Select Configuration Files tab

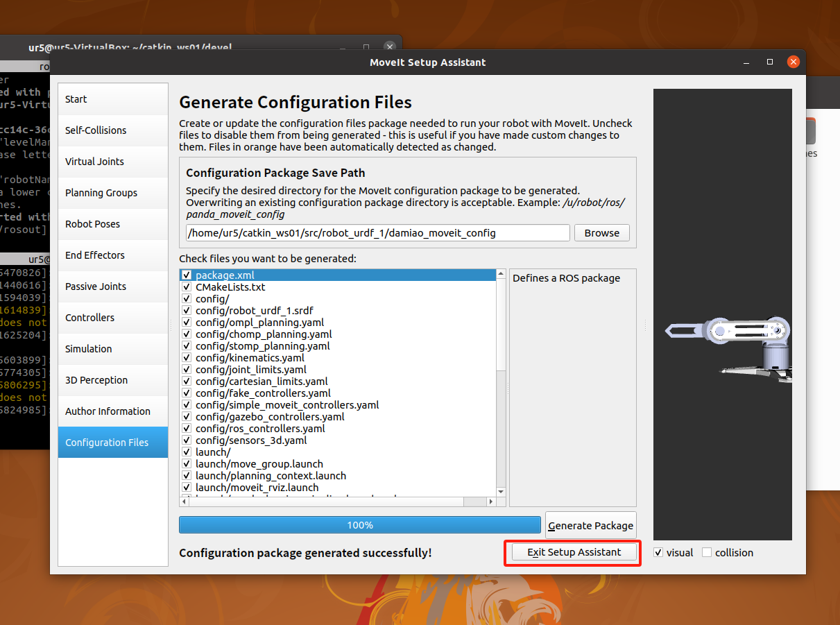coord(113,443)
